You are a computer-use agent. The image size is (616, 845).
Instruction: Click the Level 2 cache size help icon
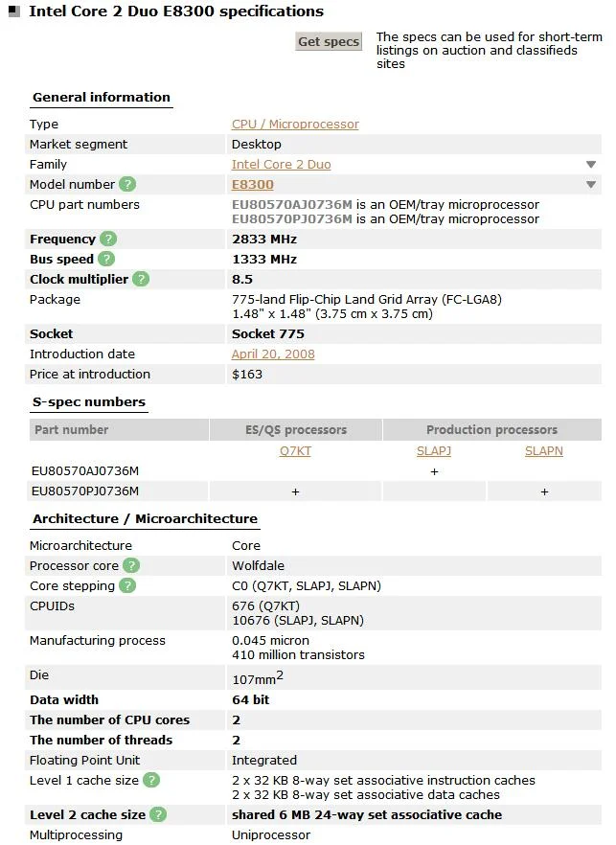[158, 814]
